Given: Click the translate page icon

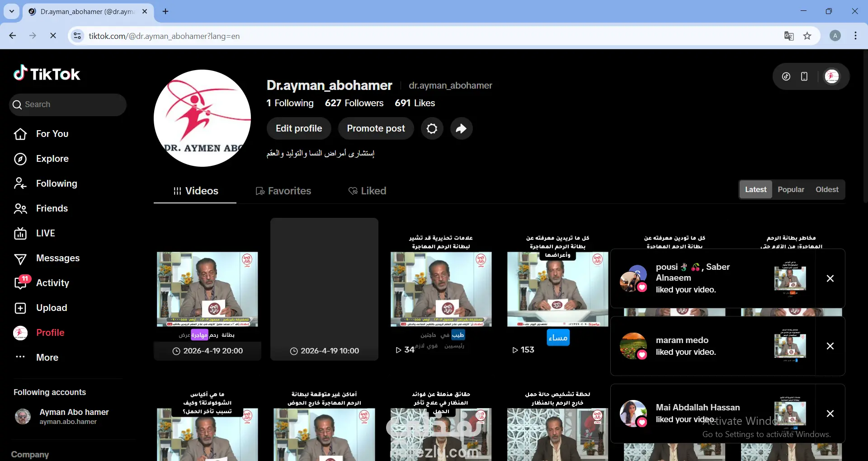Looking at the screenshot, I should coord(789,36).
